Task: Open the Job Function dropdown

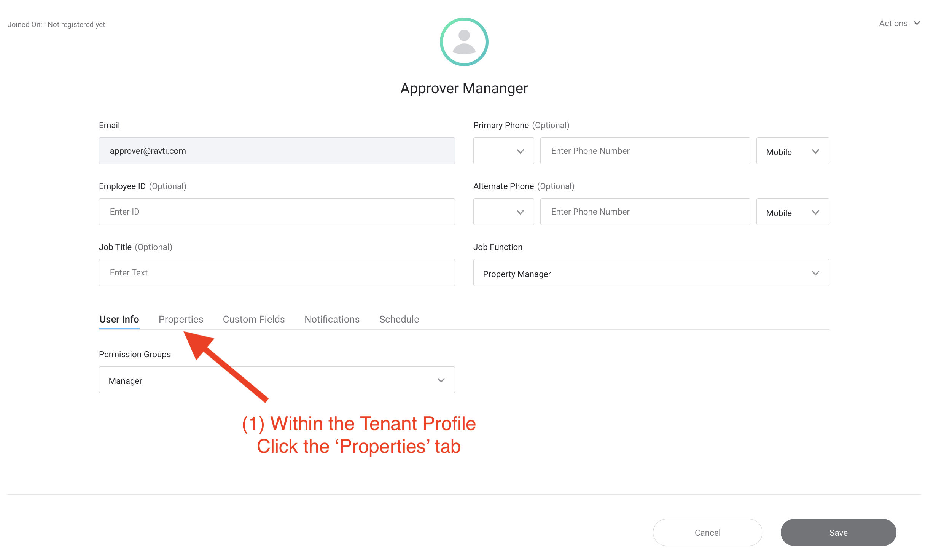Action: click(651, 273)
